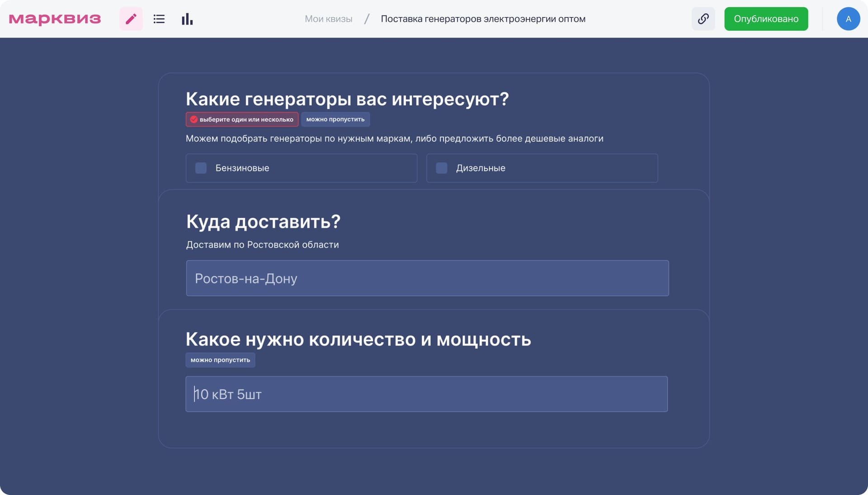The image size is (868, 495).
Task: Copy quiz link with chain icon
Action: [703, 19]
